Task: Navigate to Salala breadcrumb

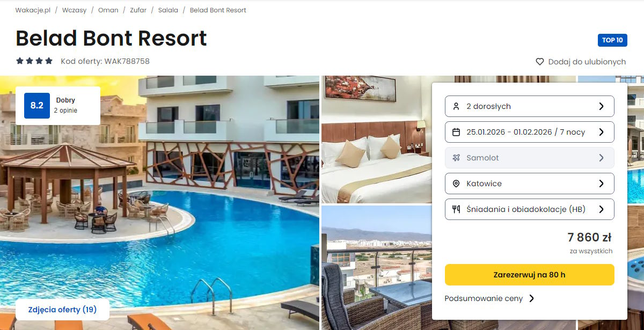Action: (x=168, y=10)
